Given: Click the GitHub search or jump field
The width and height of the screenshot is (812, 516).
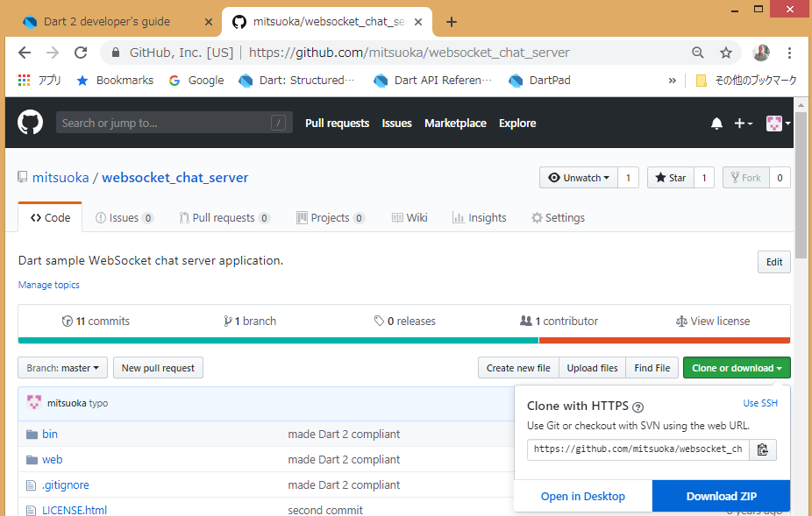Looking at the screenshot, I should [174, 123].
